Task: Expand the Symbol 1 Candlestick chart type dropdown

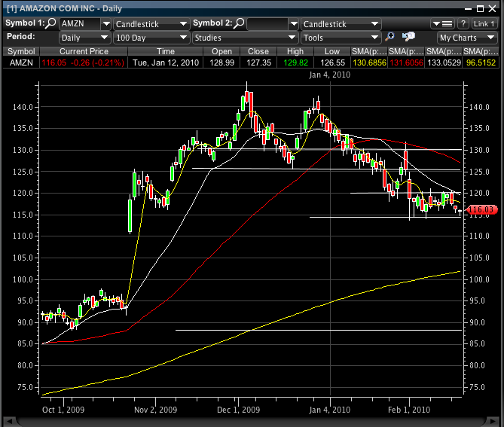Action: (151, 24)
